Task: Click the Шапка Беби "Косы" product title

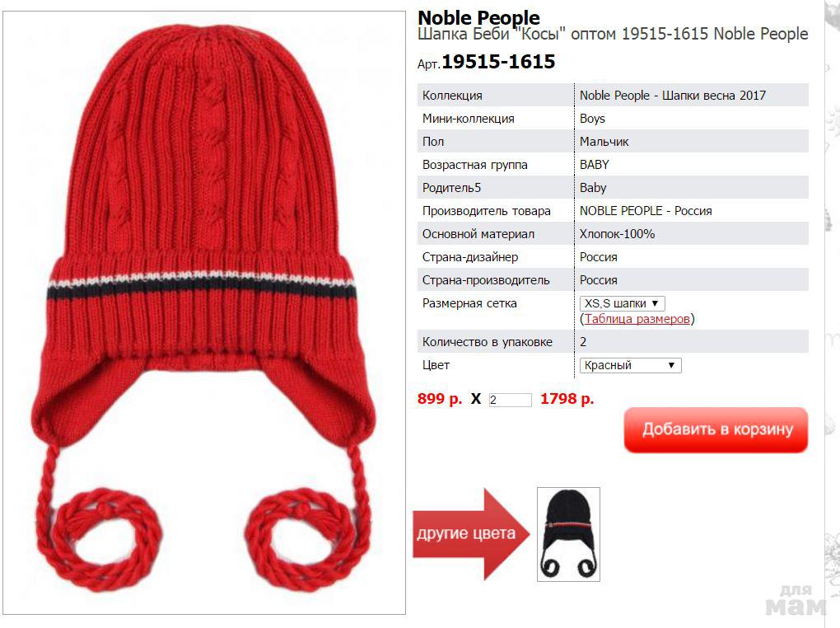Action: (x=490, y=35)
